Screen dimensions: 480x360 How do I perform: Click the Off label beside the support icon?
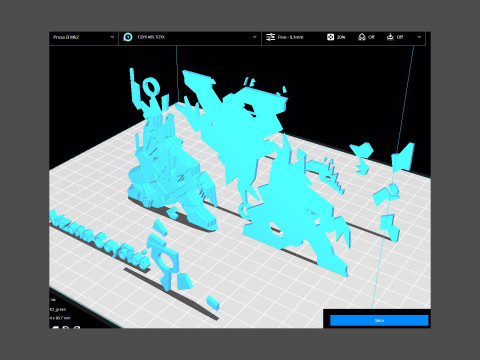click(x=371, y=37)
